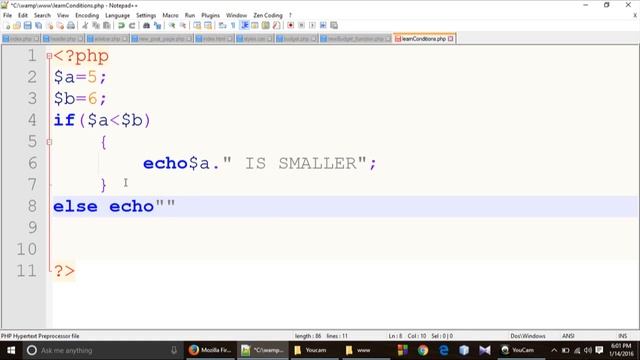Toggle synchronize horizontal scrolling
The image size is (640, 360).
tap(208, 26)
